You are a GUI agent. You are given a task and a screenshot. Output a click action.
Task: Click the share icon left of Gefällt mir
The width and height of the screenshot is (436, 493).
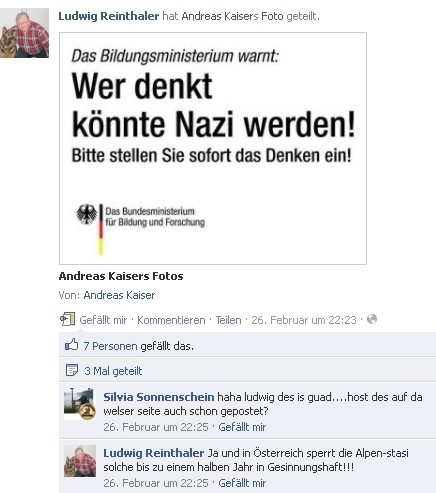click(x=67, y=319)
